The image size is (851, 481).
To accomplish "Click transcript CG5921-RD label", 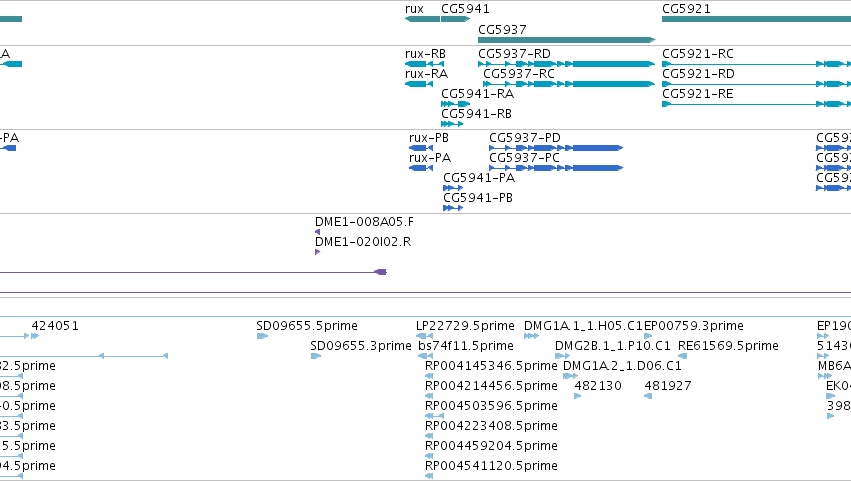I will point(698,74).
